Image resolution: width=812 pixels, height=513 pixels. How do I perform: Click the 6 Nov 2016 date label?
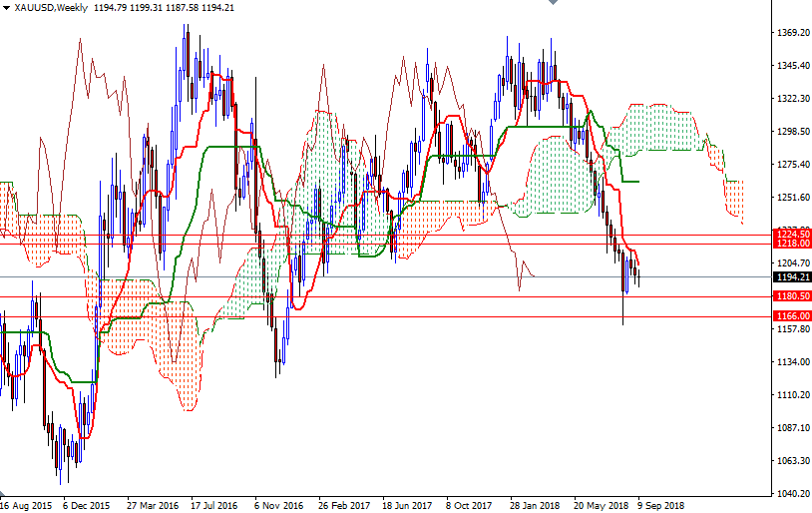[278, 505]
